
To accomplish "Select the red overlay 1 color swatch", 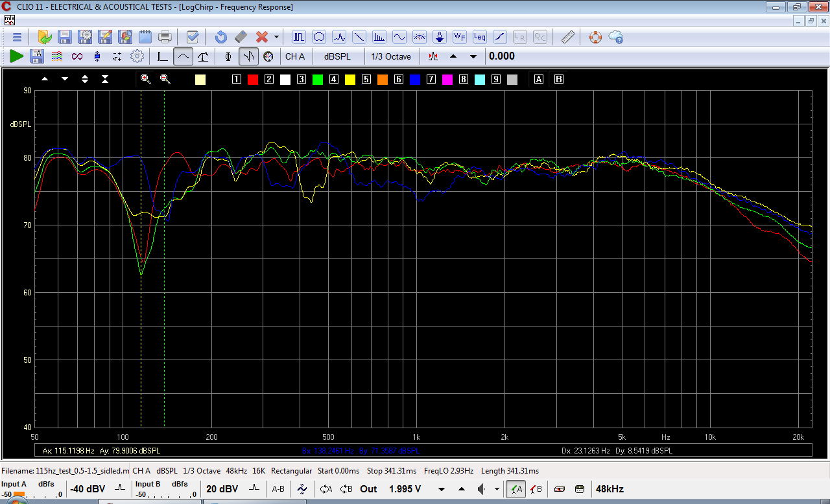I will [253, 79].
